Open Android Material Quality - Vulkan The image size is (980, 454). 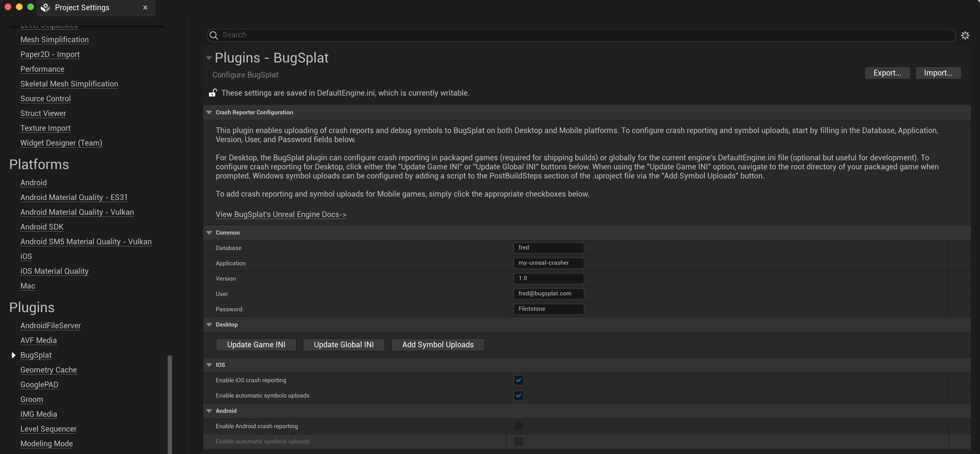point(77,212)
